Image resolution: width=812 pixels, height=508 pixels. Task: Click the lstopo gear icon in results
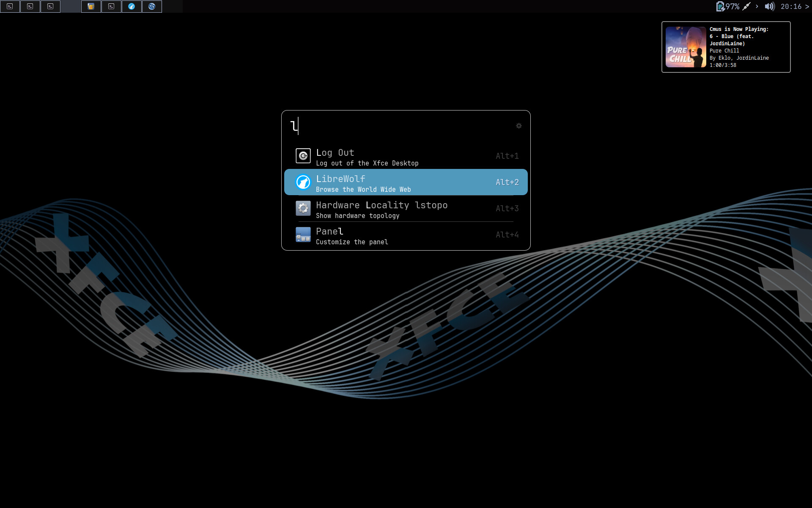[303, 208]
